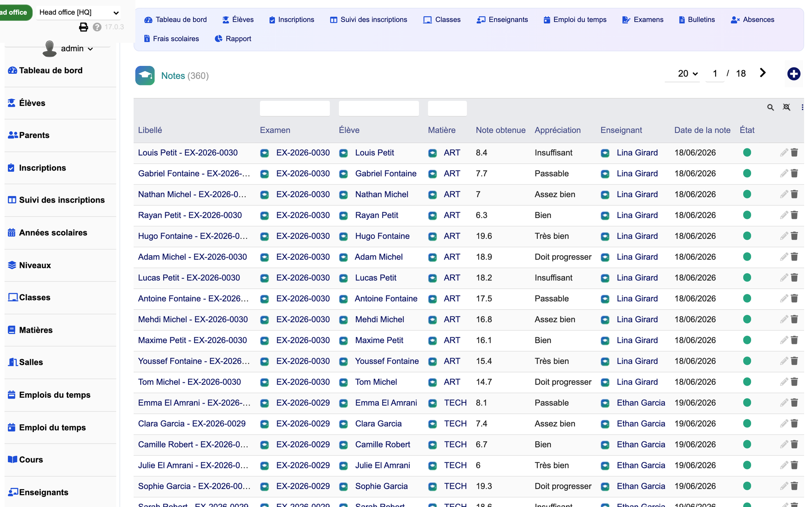The image size is (812, 507).
Task: Sort by the Note obtenue column header
Action: click(501, 130)
